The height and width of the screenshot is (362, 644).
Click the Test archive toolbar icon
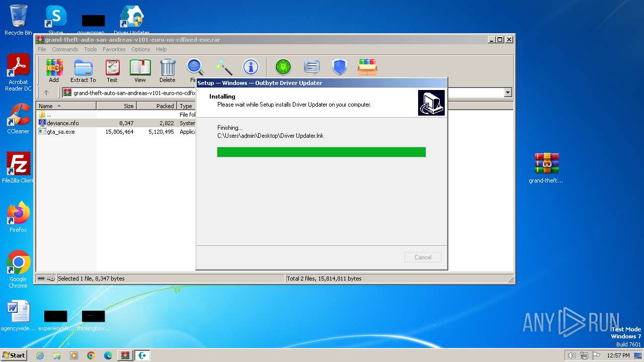coord(112,70)
